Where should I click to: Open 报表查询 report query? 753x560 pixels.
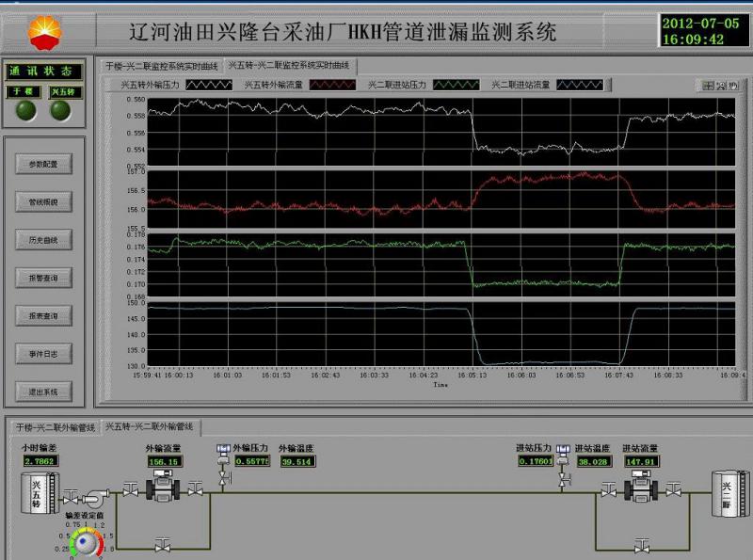tap(43, 316)
